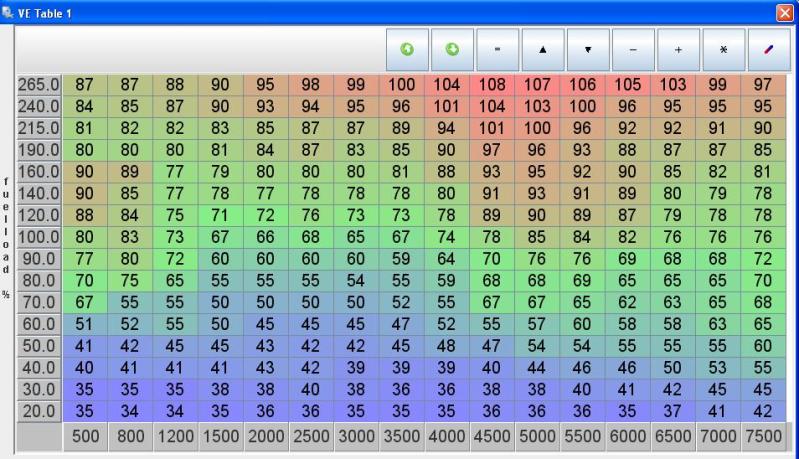Select cell 101 at 215.0 load, 4500 RPM

coord(492,128)
